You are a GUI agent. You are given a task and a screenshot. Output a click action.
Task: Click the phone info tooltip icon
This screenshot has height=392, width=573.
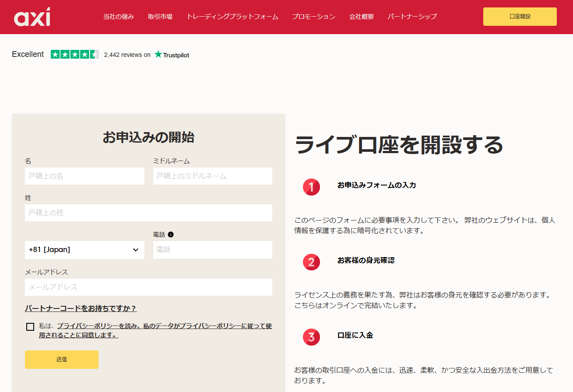click(x=171, y=234)
